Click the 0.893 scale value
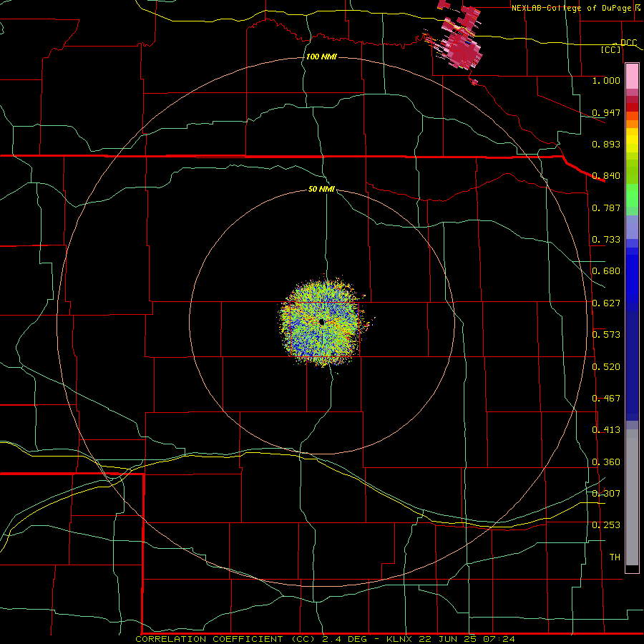Viewport: 644px width, 644px height. pyautogui.click(x=606, y=144)
